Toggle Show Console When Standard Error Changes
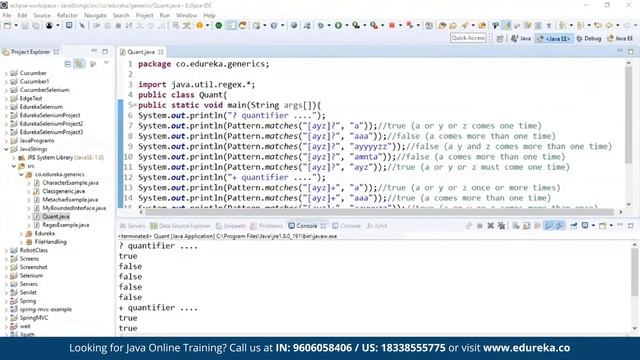Image resolution: width=640 pixels, height=360 pixels. point(559,225)
